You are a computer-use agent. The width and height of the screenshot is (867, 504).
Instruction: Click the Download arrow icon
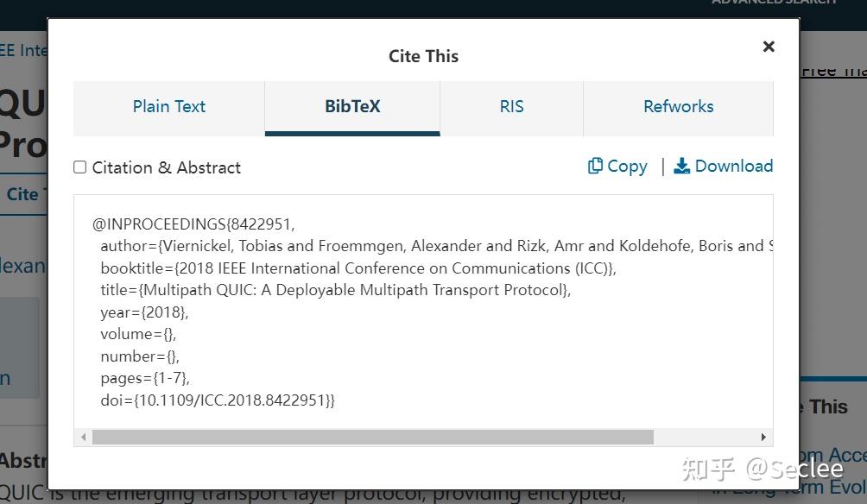pos(681,166)
